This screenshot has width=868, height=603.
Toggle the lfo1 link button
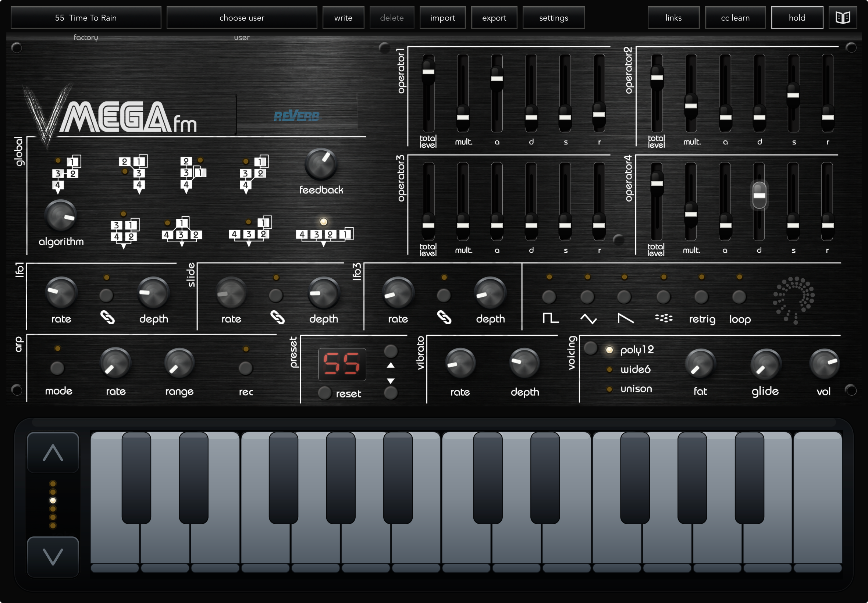click(106, 295)
